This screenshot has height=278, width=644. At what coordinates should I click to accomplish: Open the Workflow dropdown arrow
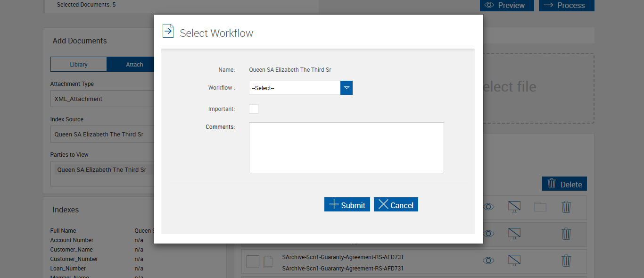coord(347,88)
